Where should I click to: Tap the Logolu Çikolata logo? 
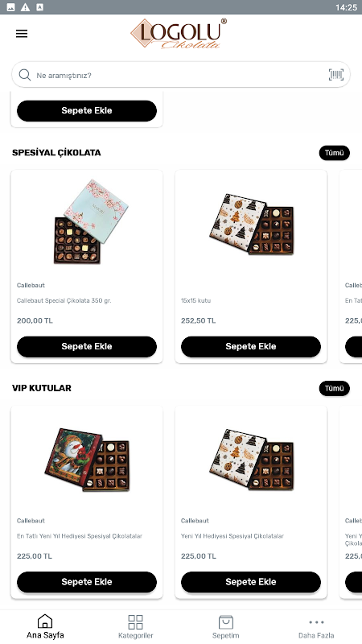coord(179,34)
